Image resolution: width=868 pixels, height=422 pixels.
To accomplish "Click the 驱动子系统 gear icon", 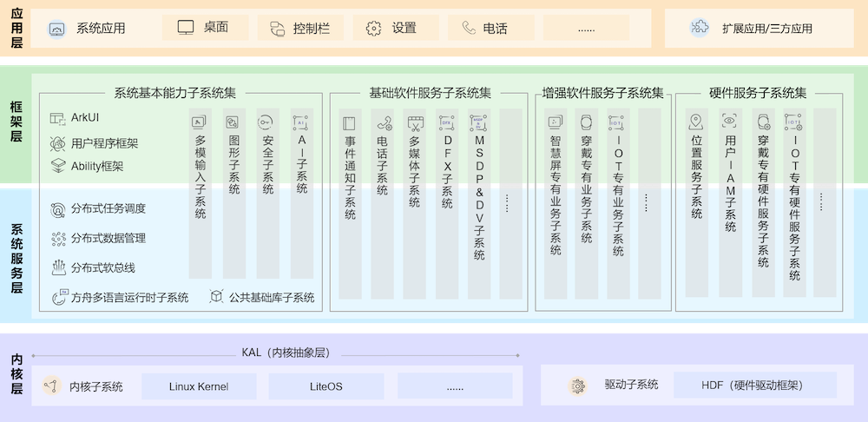I will [578, 386].
